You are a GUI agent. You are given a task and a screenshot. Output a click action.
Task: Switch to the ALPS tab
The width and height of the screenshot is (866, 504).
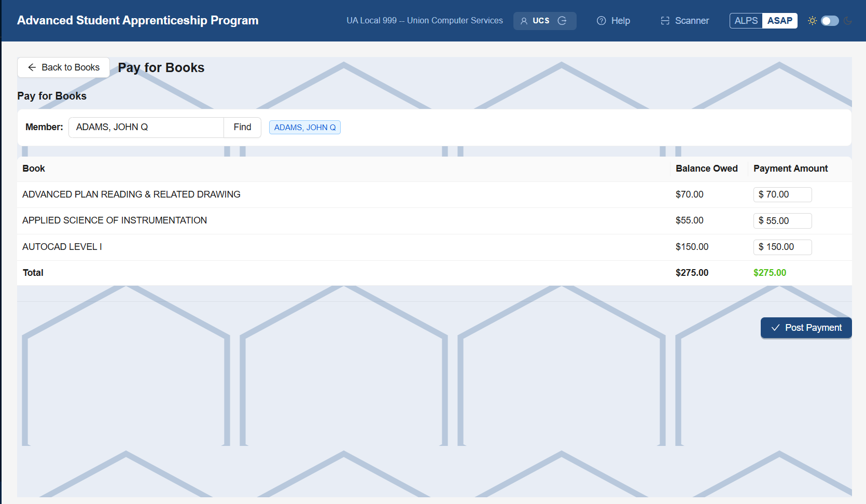coord(746,21)
